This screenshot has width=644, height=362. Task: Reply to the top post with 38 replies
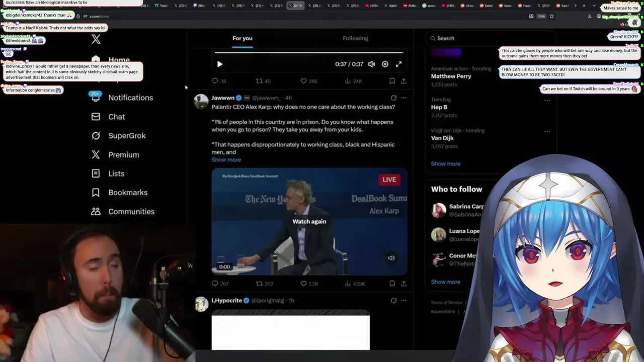(219, 81)
